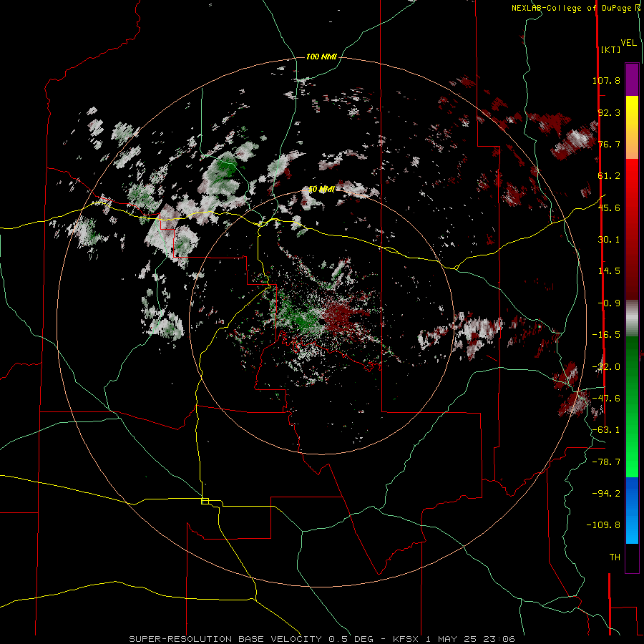Screen dimensions: 644x644
Task: Pick the purple segment of the velocity color bar
Action: (x=632, y=79)
